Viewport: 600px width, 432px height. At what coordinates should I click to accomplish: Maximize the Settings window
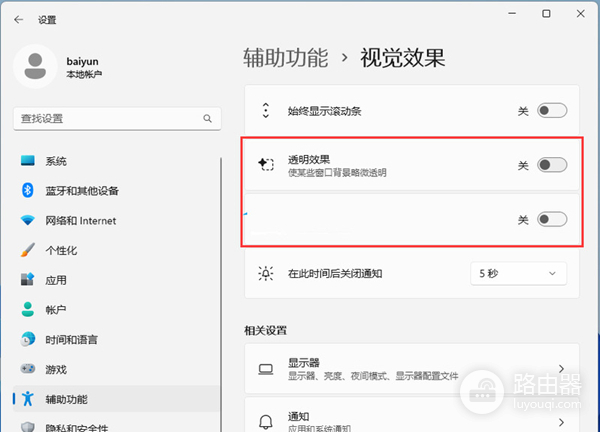pyautogui.click(x=546, y=14)
